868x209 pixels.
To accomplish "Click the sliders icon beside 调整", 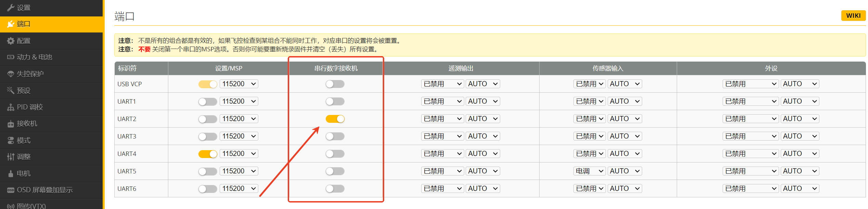I will 11,157.
